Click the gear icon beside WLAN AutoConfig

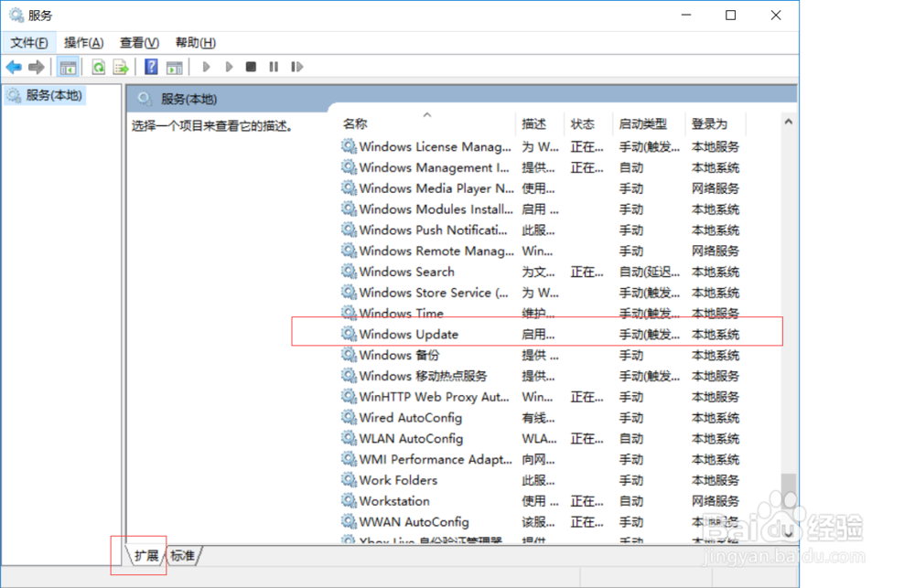click(349, 438)
